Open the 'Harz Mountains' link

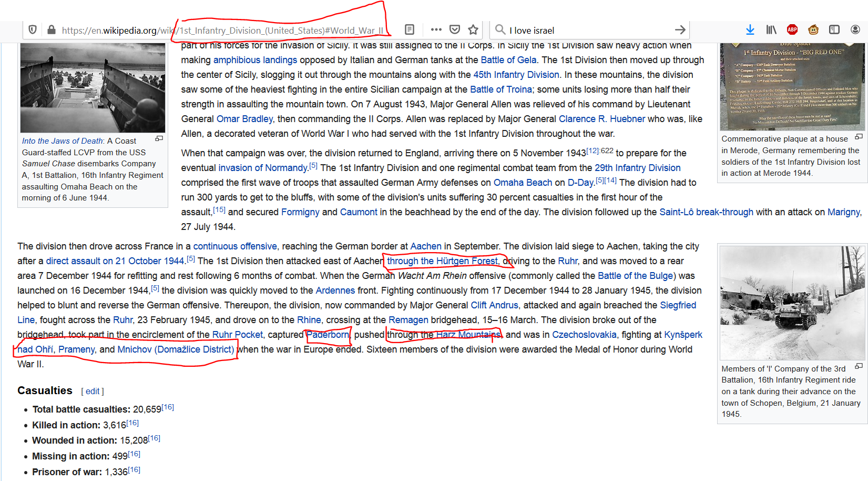(x=468, y=335)
